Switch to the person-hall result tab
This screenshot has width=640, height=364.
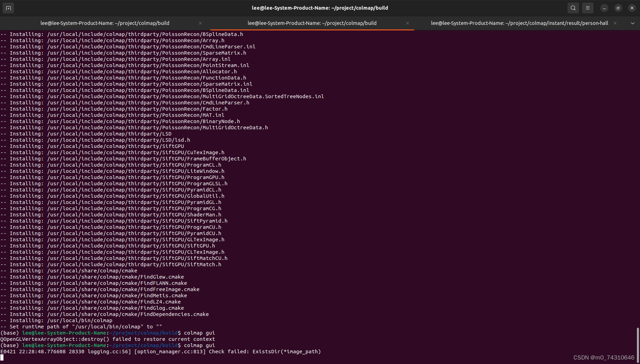520,23
